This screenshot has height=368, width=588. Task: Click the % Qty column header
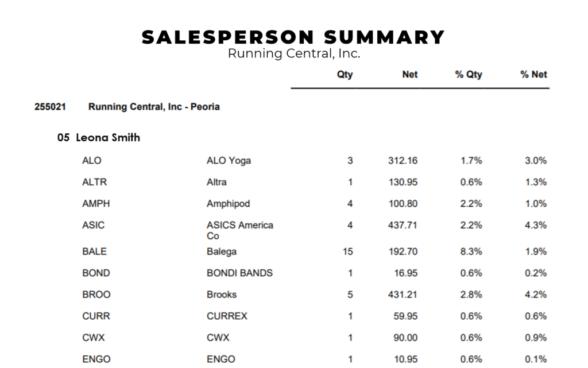pyautogui.click(x=469, y=75)
